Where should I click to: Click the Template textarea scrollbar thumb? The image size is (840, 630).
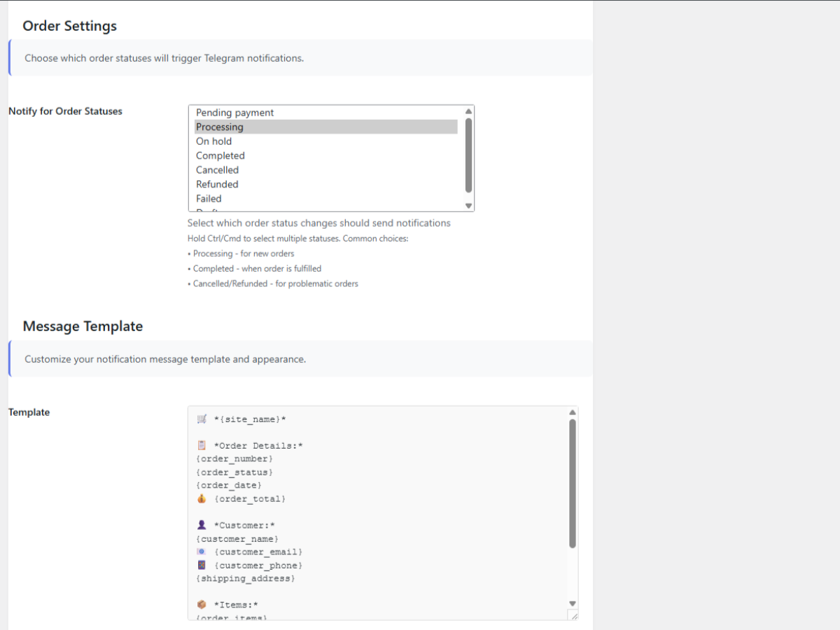coord(573,483)
